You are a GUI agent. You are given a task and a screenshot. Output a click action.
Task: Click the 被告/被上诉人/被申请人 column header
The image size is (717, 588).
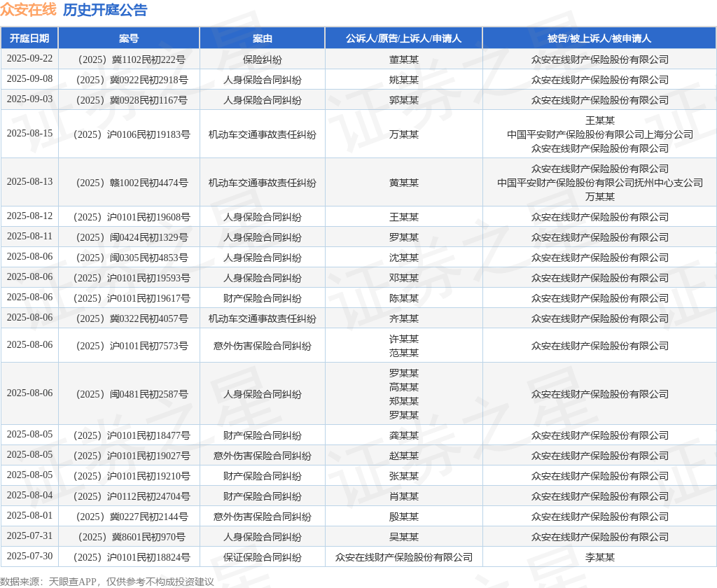pos(599,38)
